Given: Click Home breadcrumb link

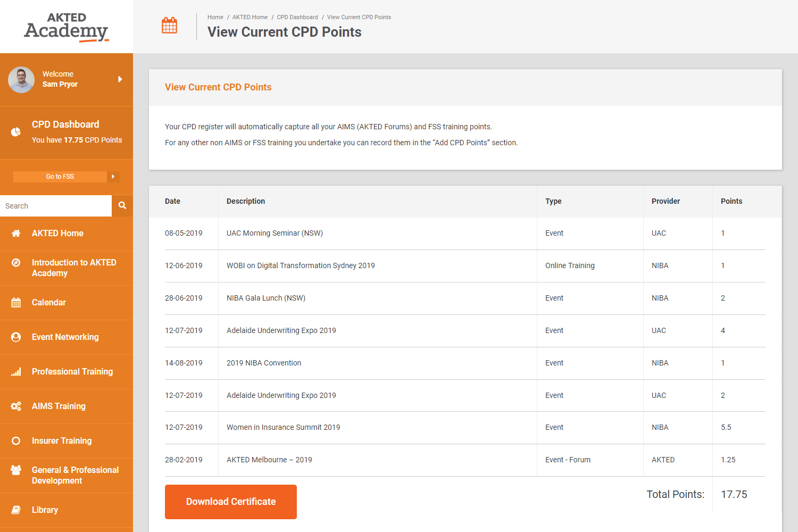Looking at the screenshot, I should pyautogui.click(x=215, y=17).
